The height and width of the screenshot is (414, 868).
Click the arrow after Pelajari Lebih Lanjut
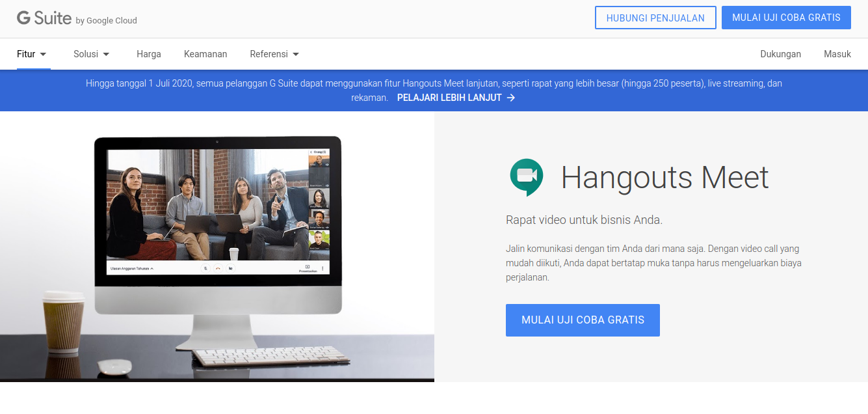pyautogui.click(x=511, y=98)
